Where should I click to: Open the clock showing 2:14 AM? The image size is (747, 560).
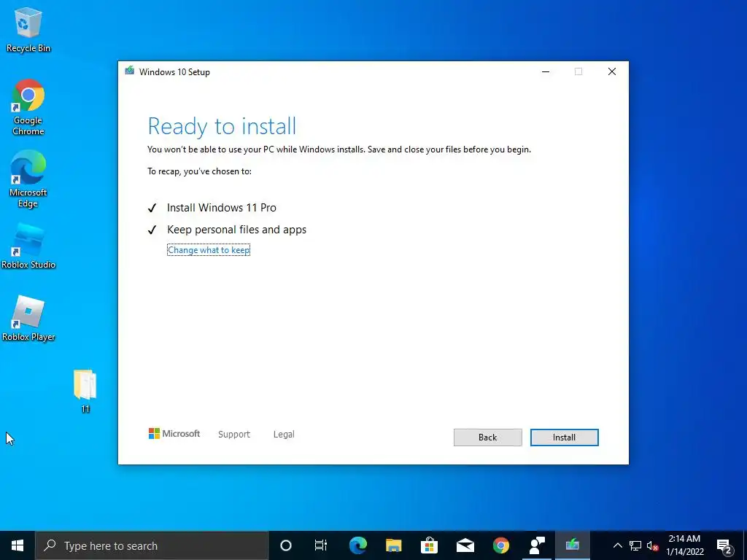(x=684, y=545)
